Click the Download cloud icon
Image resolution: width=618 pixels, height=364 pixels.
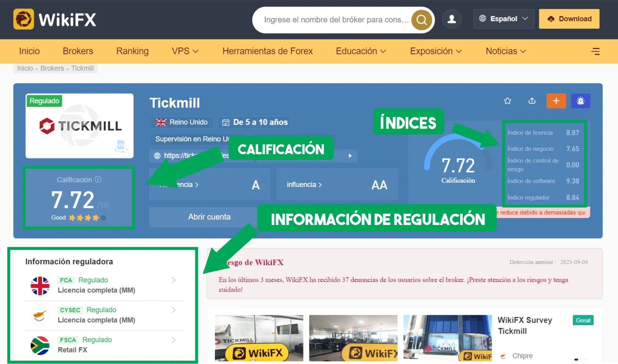[551, 19]
